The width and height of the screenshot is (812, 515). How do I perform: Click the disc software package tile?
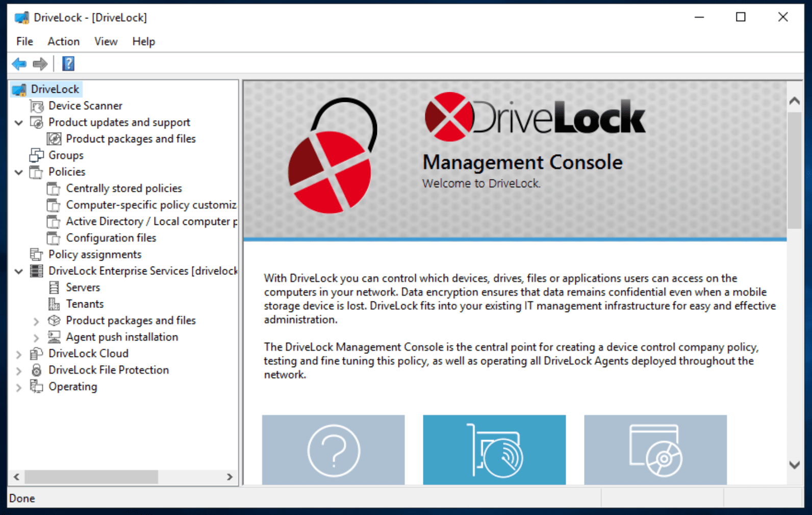pos(655,450)
